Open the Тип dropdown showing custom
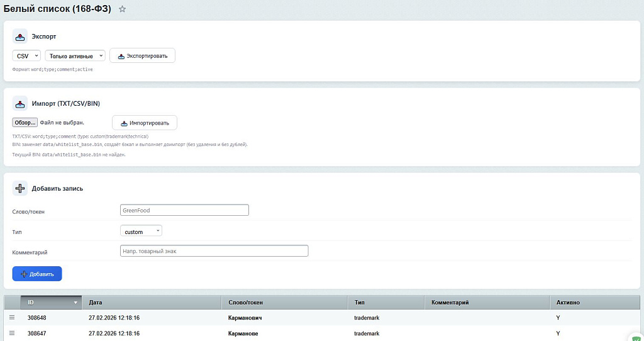Viewport: 644px width, 341px height. pos(141,232)
